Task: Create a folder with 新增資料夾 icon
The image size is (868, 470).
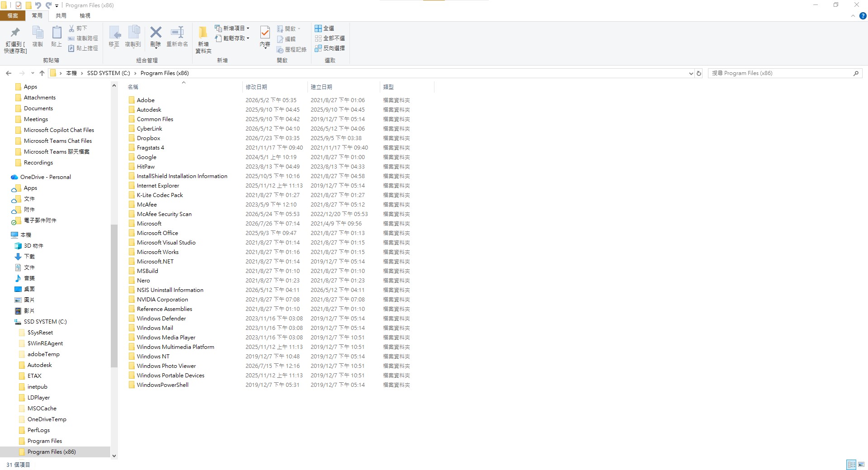Action: [203, 33]
